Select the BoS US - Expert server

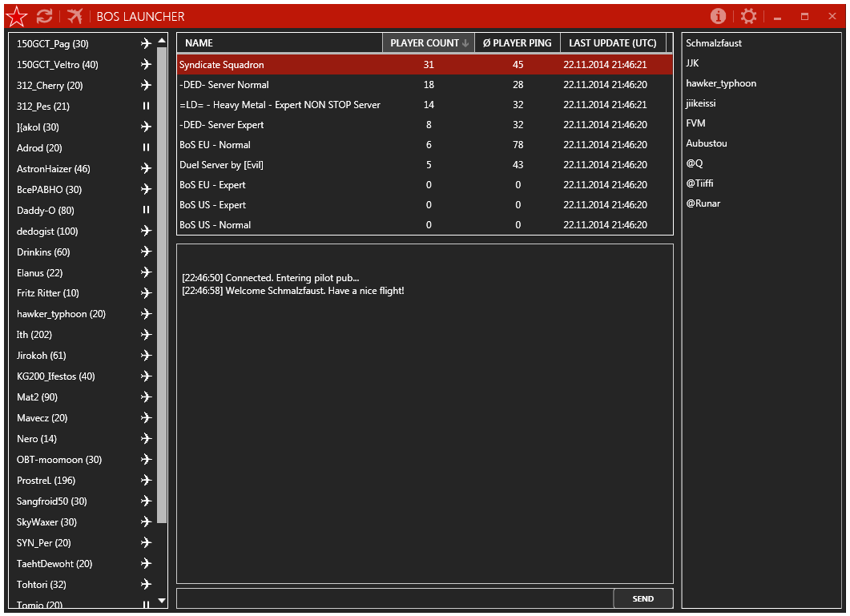(425, 205)
